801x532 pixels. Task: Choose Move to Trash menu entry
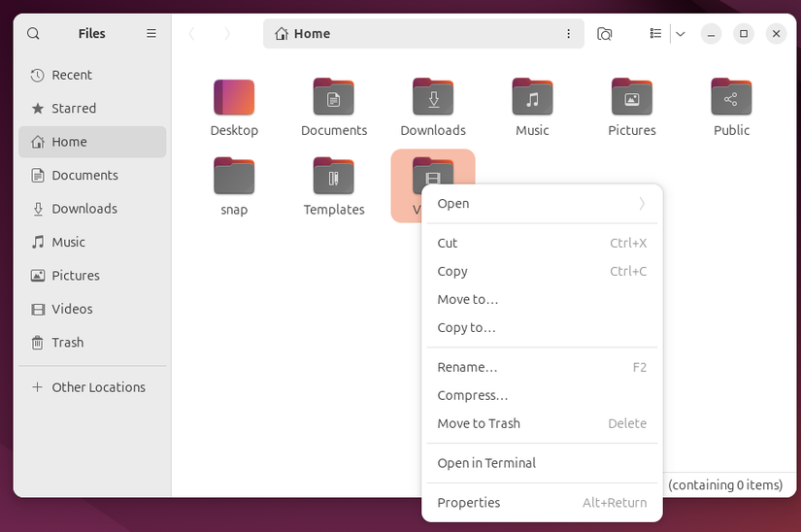[x=479, y=423]
